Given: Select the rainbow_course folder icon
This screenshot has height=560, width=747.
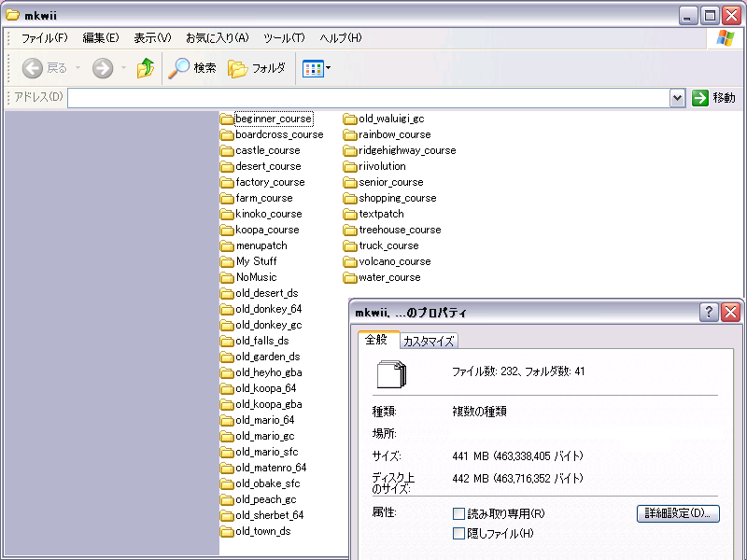Looking at the screenshot, I should pyautogui.click(x=350, y=134).
